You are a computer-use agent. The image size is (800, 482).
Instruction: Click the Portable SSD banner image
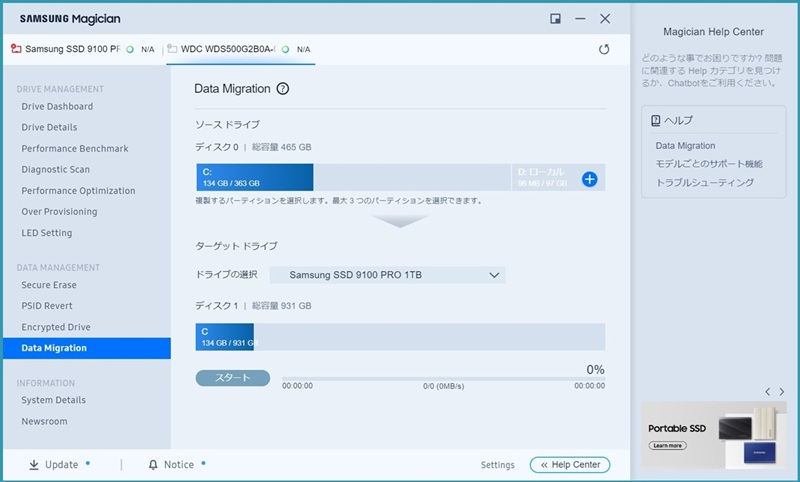(x=714, y=435)
